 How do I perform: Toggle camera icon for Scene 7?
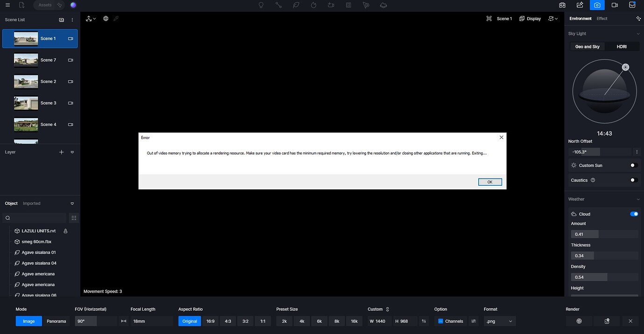(x=70, y=60)
